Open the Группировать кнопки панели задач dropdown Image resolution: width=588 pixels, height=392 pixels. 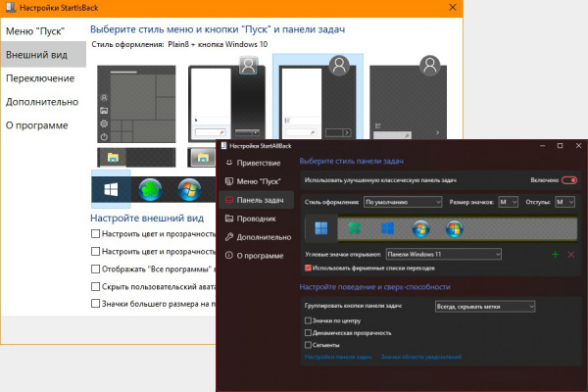485,307
